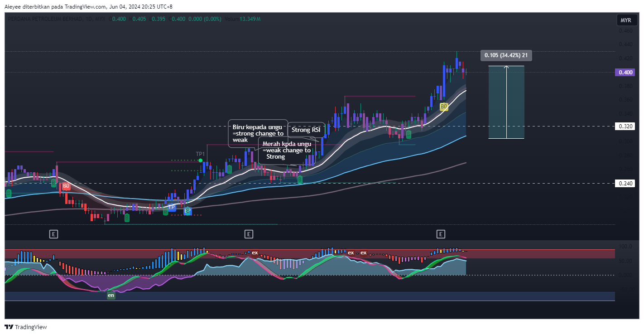644x335 pixels.
Task: Select the 'Merah kpda ungu' annotation callout
Action: coord(287,151)
